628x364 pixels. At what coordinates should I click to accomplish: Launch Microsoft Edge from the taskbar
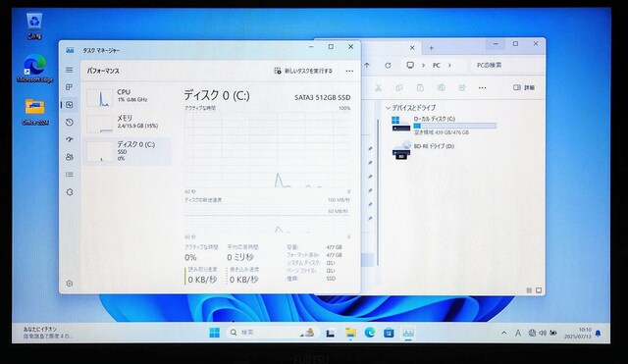click(x=370, y=333)
